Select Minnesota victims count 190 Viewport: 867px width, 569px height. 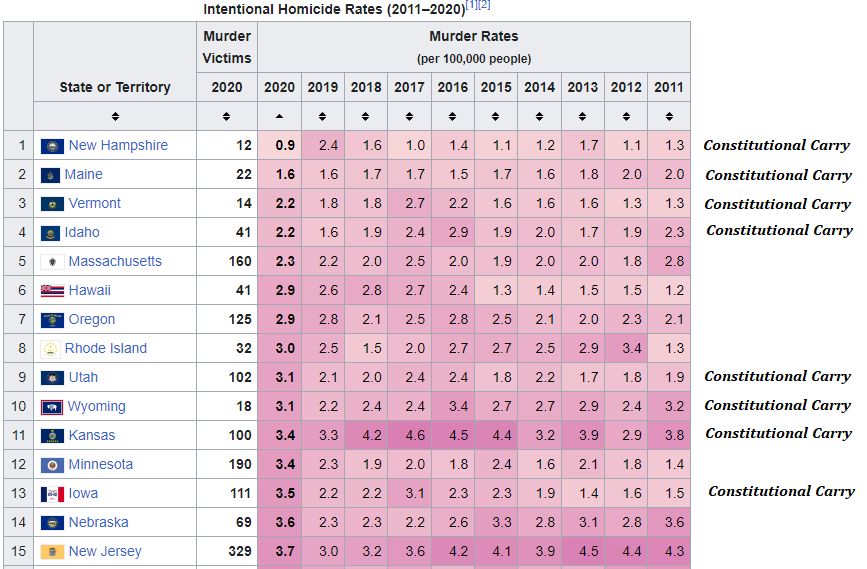tap(227, 464)
